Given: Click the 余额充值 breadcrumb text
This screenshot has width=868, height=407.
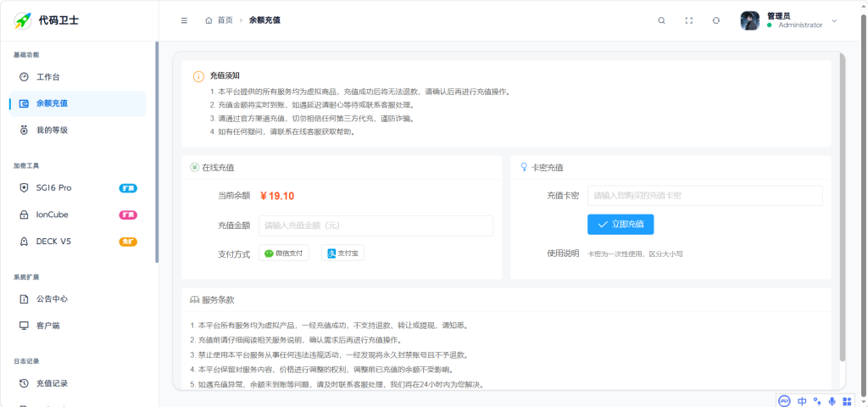Looking at the screenshot, I should 264,20.
